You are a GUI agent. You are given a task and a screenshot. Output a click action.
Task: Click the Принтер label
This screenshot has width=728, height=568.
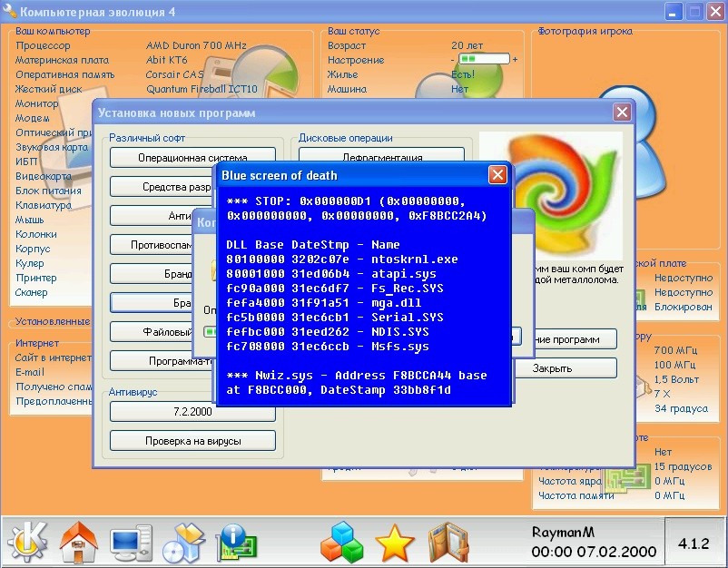36,278
